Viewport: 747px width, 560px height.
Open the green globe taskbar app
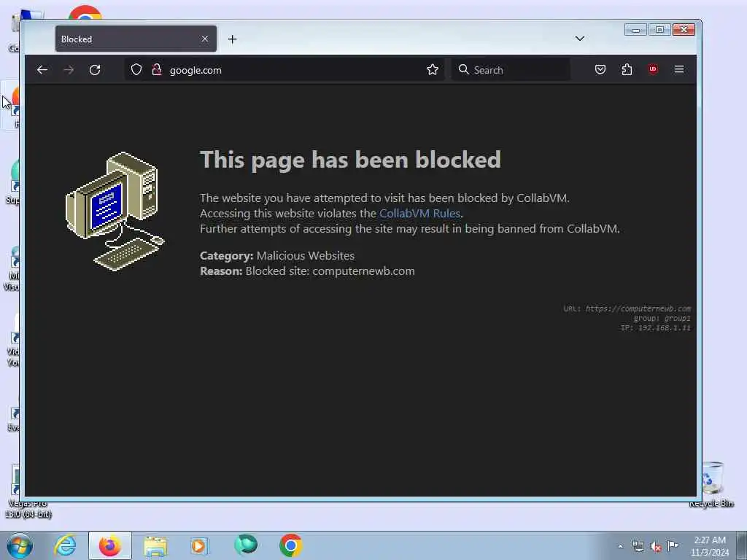246,545
